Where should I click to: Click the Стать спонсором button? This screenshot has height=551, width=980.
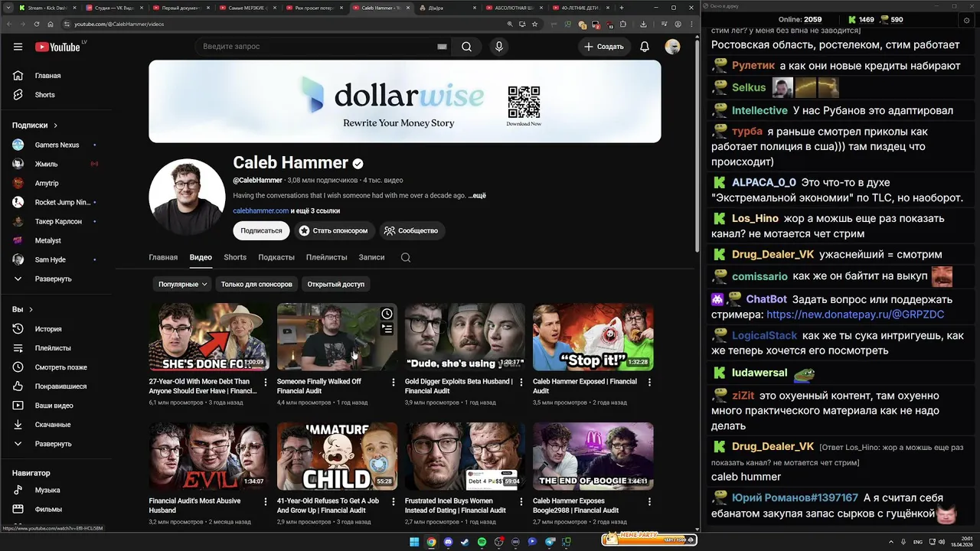pos(333,230)
